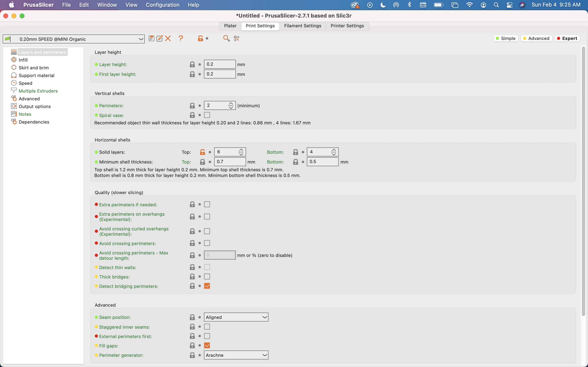Click the orange delete preset X icon
The image size is (588, 367).
(168, 38)
